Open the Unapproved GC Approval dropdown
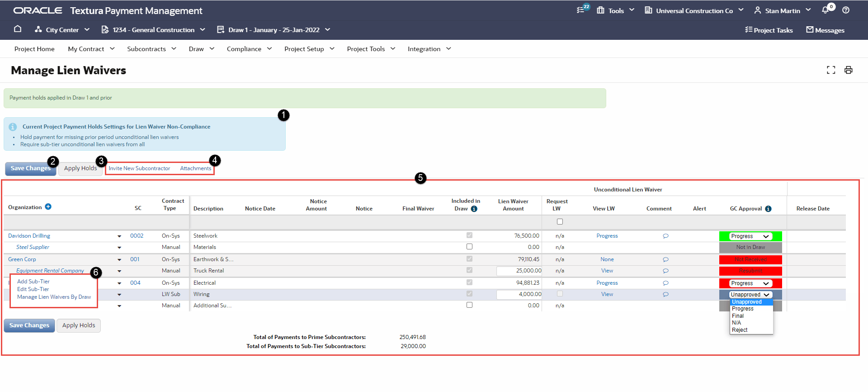 (750, 295)
